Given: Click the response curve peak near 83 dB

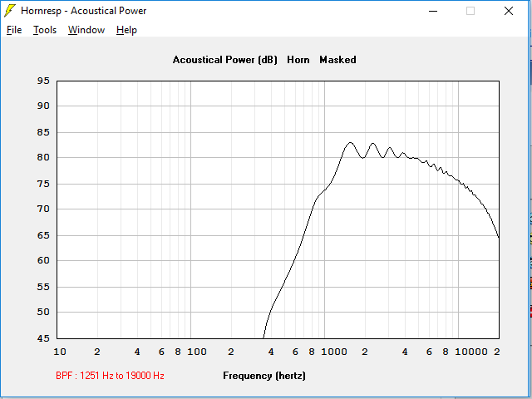Looking at the screenshot, I should [x=350, y=142].
